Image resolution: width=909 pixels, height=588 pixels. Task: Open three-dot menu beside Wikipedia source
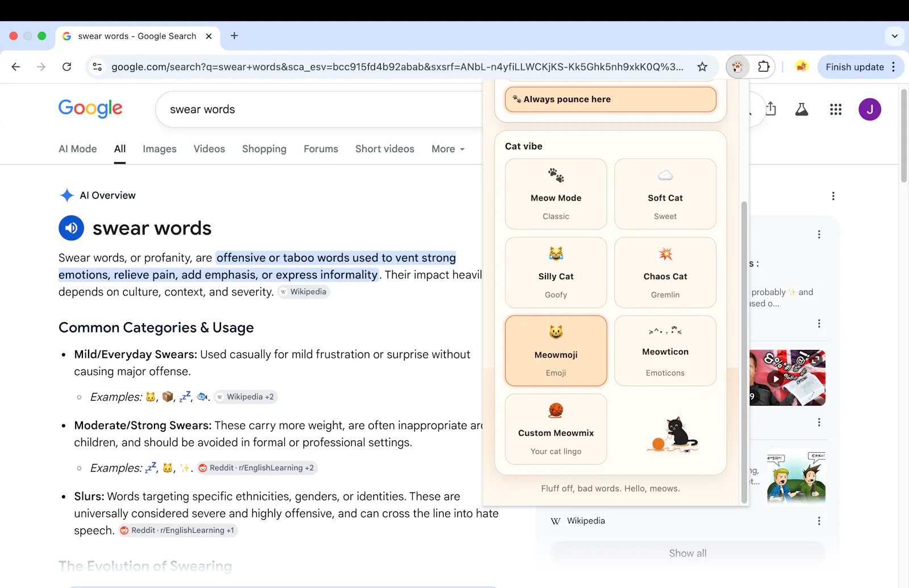pyautogui.click(x=819, y=521)
